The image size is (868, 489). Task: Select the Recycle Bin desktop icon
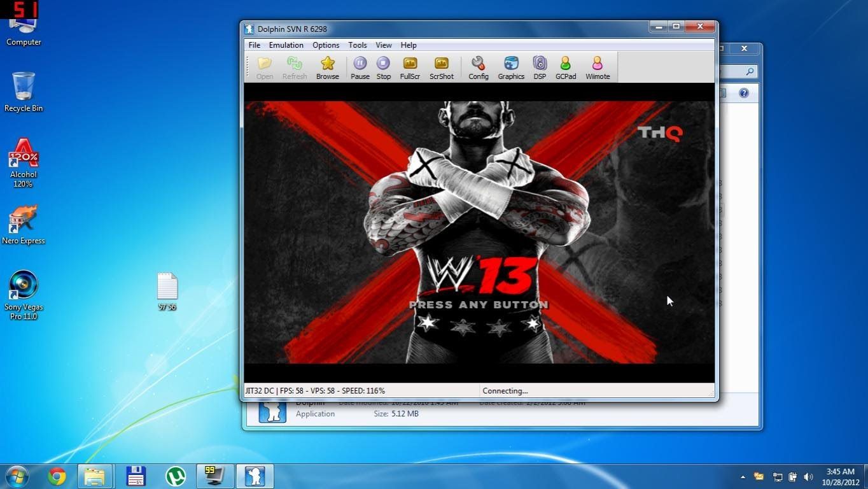(x=24, y=92)
